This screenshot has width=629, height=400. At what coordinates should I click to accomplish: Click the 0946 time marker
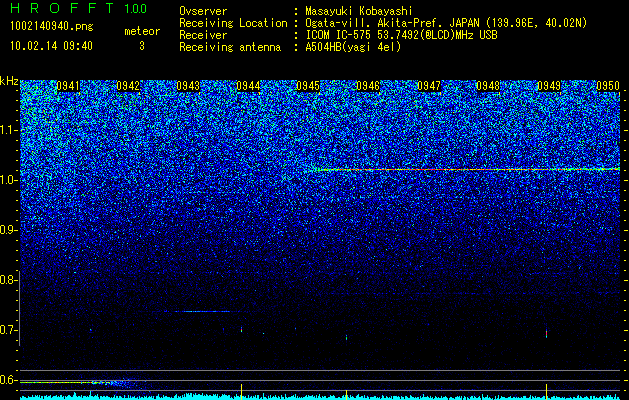[x=368, y=86]
